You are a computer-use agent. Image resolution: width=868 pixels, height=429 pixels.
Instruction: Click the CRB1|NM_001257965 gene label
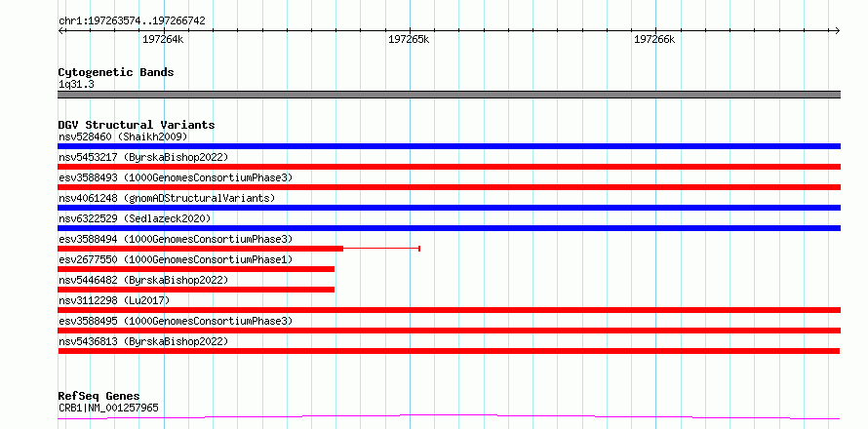click(x=108, y=408)
